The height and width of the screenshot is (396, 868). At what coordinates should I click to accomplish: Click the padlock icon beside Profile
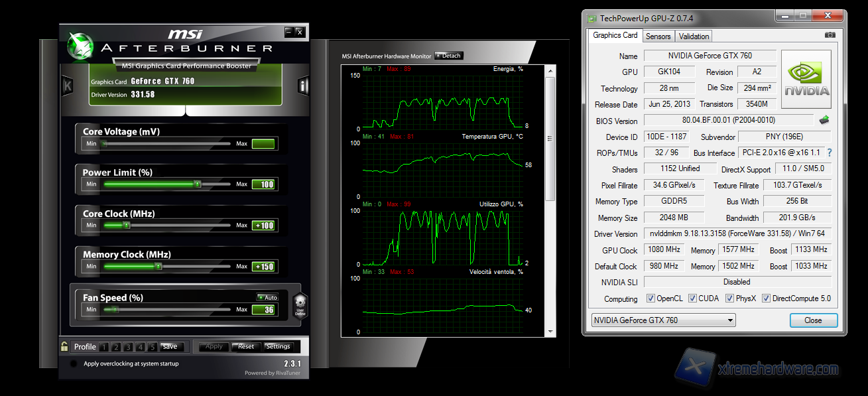point(64,346)
